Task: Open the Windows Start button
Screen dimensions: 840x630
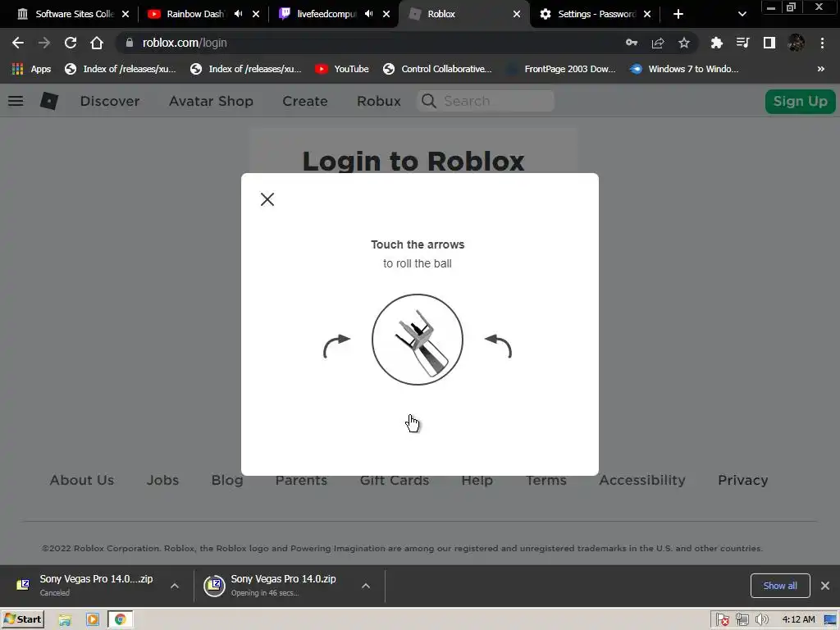Action: [22, 619]
